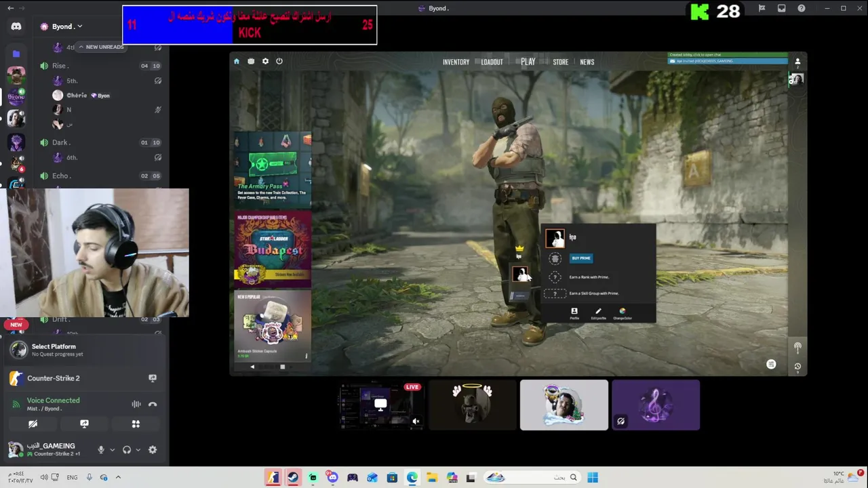Image resolution: width=868 pixels, height=488 pixels.
Task: Deafen with the headphones icon
Action: point(127,449)
